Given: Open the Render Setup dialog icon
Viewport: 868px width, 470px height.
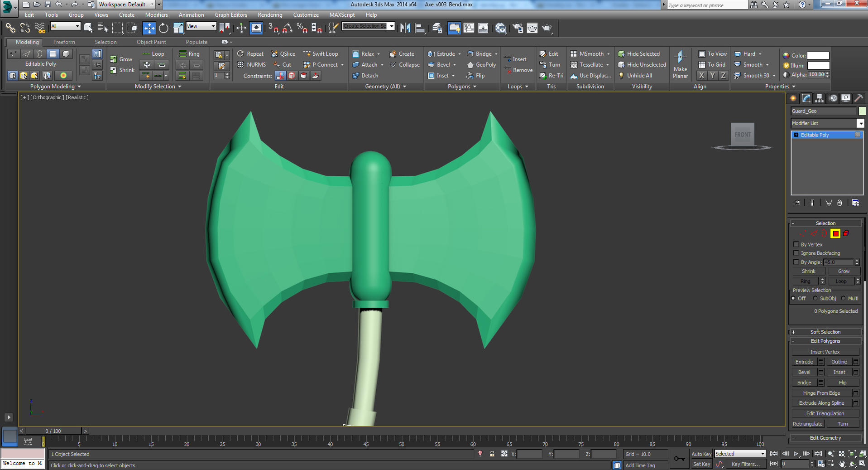Looking at the screenshot, I should 518,28.
